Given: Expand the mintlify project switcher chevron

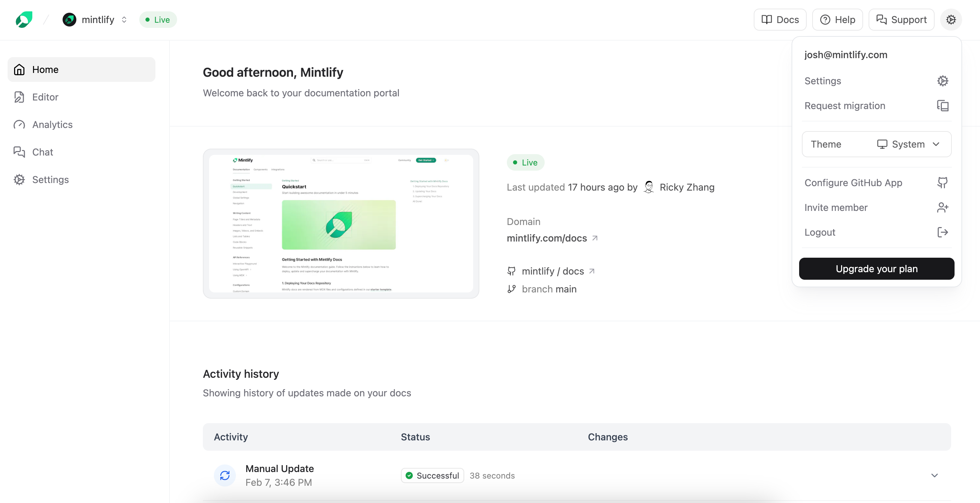Looking at the screenshot, I should 124,19.
